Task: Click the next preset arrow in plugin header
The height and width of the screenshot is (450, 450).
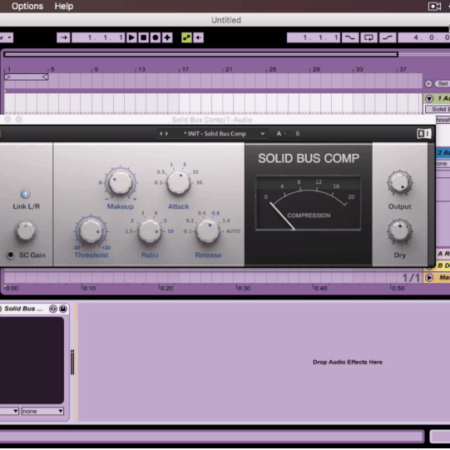Action: point(167,134)
